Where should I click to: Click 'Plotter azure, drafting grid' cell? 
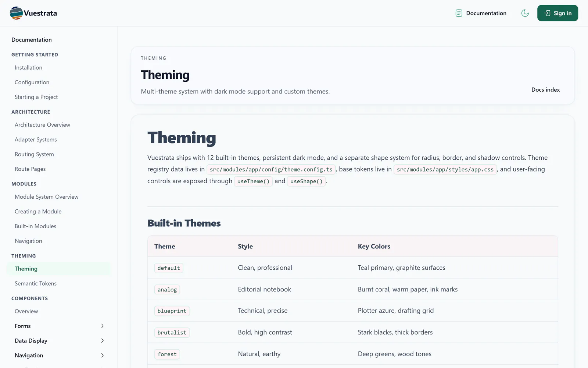(x=396, y=311)
